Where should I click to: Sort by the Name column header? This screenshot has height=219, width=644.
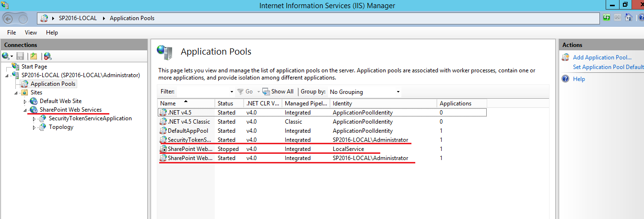coord(187,104)
